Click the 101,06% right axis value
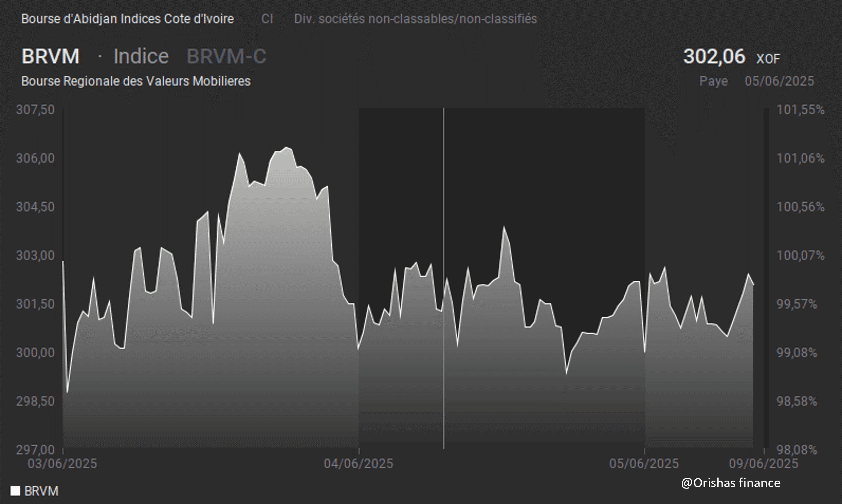 (x=800, y=158)
